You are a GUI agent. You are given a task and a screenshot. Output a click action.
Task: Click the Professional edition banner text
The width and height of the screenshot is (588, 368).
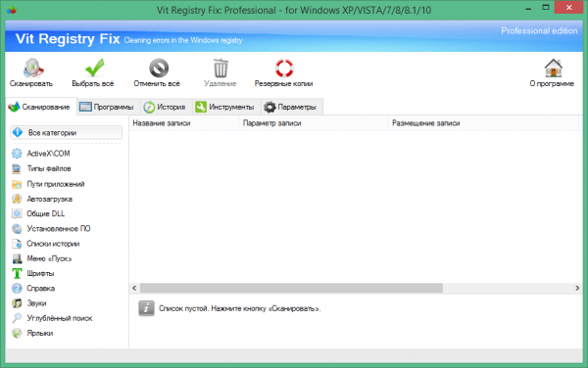pyautogui.click(x=539, y=30)
